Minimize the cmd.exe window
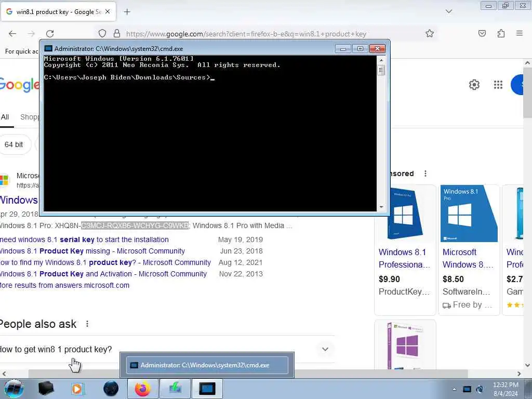Image resolution: width=532 pixels, height=399 pixels. (343, 49)
